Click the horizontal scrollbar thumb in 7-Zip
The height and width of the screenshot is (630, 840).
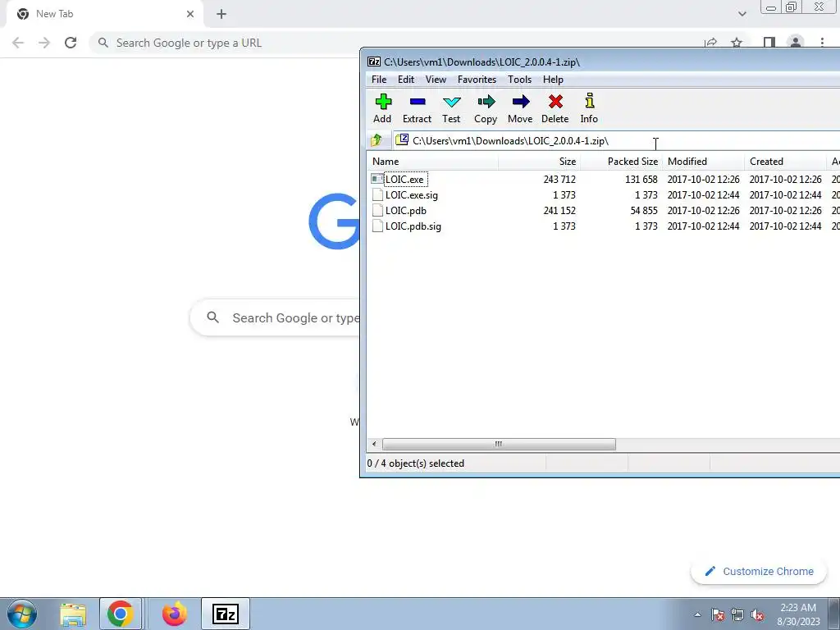(x=499, y=444)
